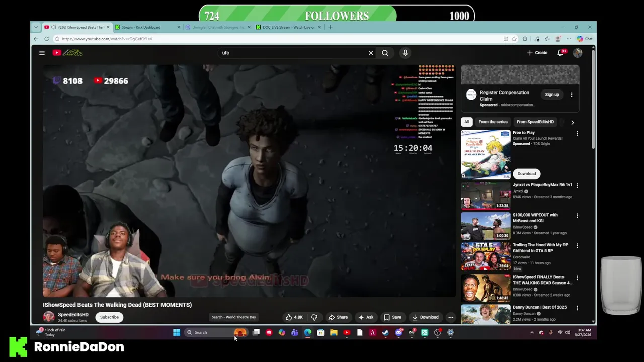Go back with the browser back arrow
This screenshot has width=644, height=362.
pyautogui.click(x=36, y=39)
